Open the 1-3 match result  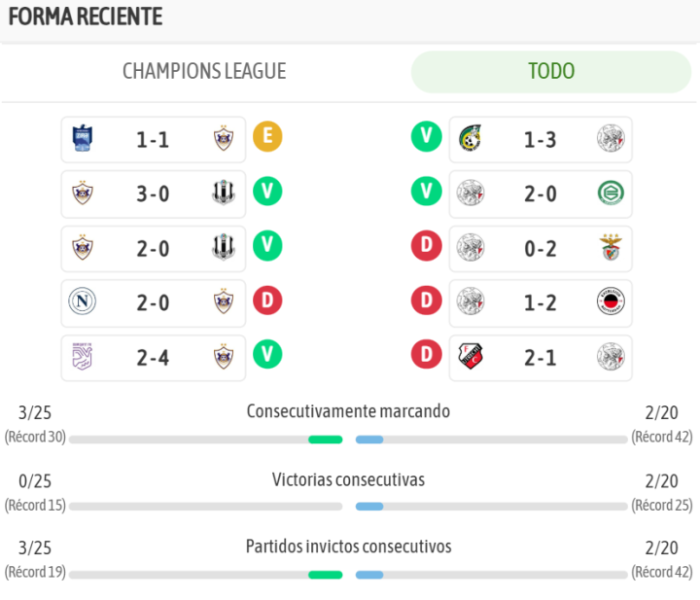tap(541, 139)
